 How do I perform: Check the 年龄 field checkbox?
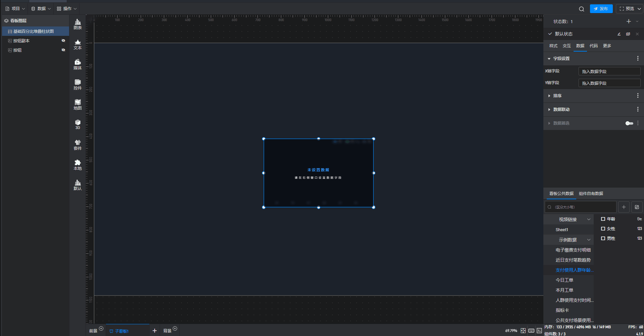tap(603, 219)
